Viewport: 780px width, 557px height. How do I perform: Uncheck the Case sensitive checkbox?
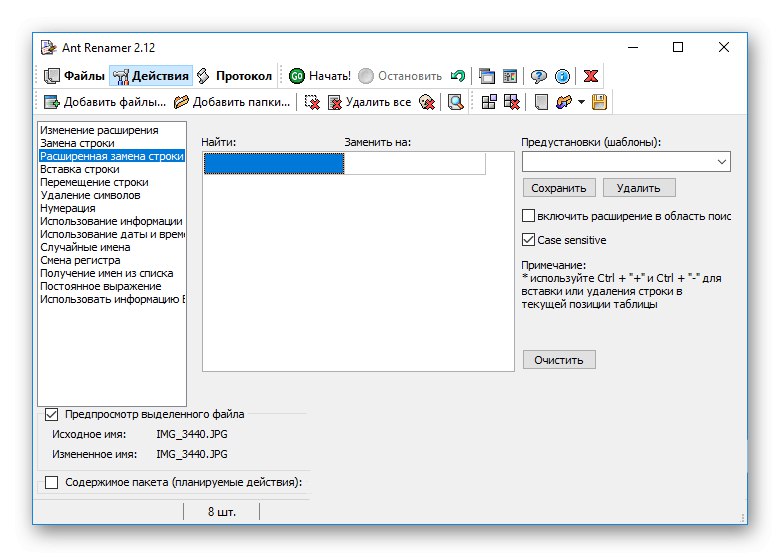(528, 240)
